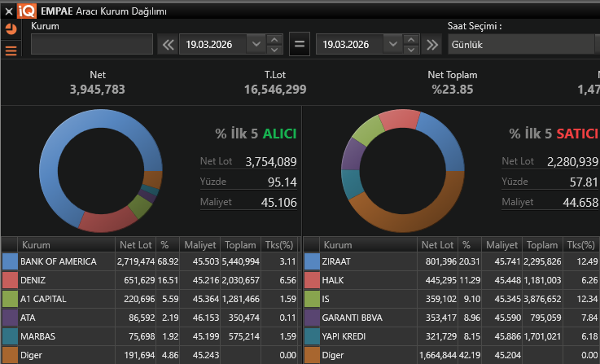Viewport: 600px width, 364px height.
Task: Click the double left arrow date button
Action: [x=169, y=44]
